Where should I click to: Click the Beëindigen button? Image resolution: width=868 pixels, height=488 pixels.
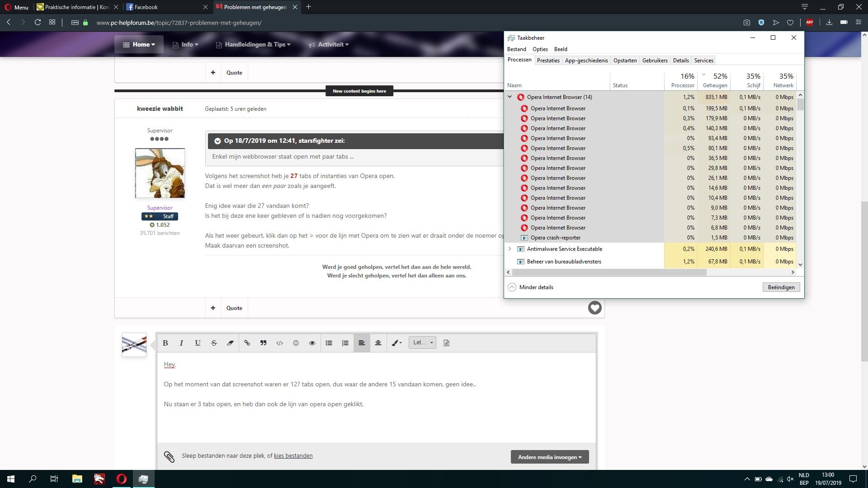[x=781, y=287]
